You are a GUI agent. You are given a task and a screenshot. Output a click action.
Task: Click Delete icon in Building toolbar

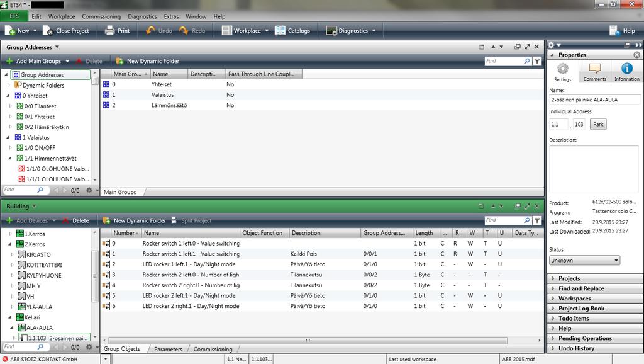click(65, 220)
